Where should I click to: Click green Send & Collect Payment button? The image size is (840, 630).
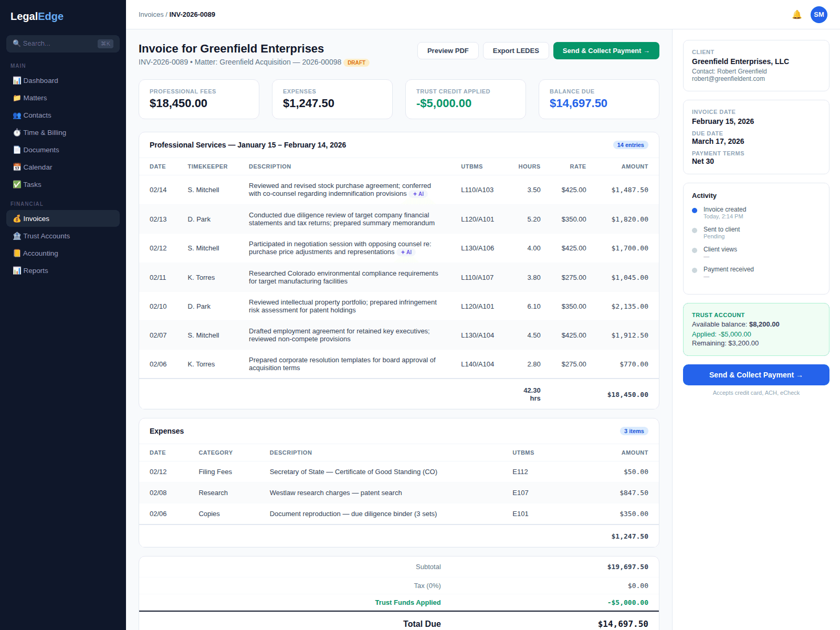[x=606, y=51]
